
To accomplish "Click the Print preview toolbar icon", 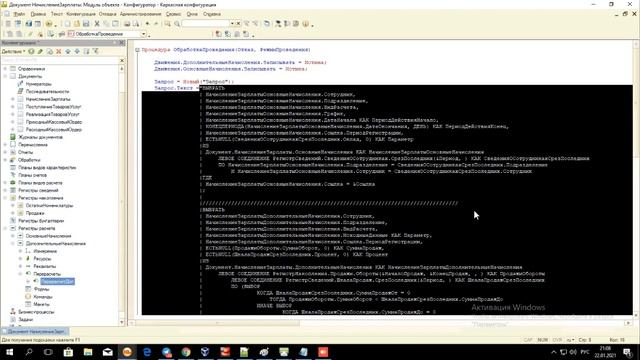I will (136, 24).
